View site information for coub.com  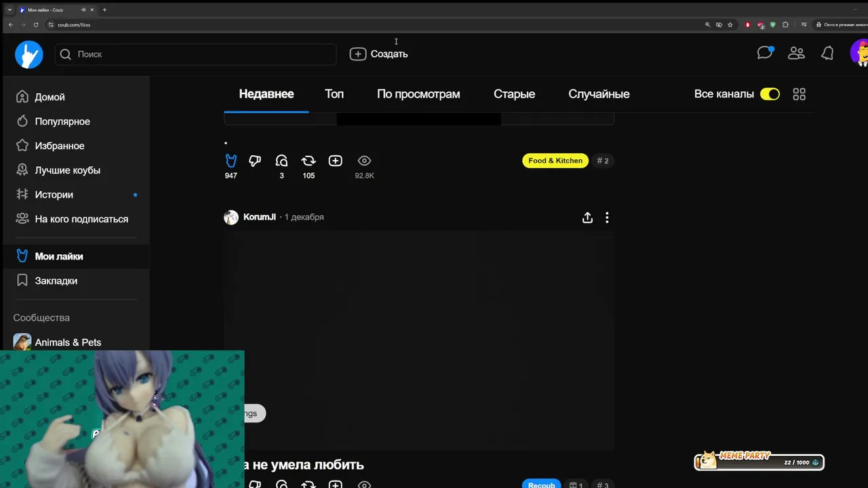coord(50,24)
